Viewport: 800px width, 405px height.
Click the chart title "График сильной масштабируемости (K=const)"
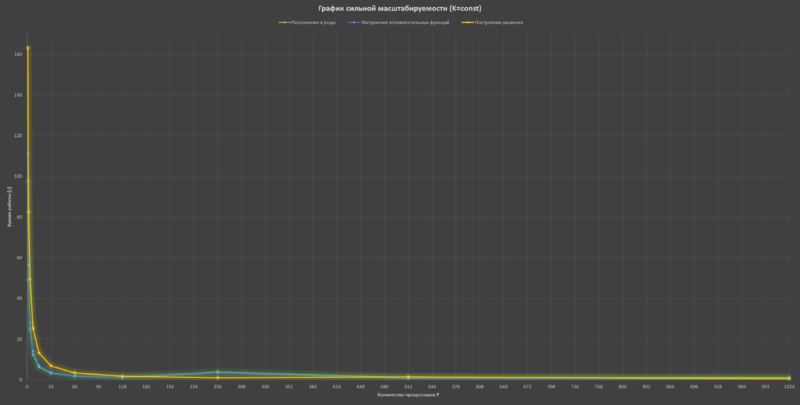click(399, 9)
